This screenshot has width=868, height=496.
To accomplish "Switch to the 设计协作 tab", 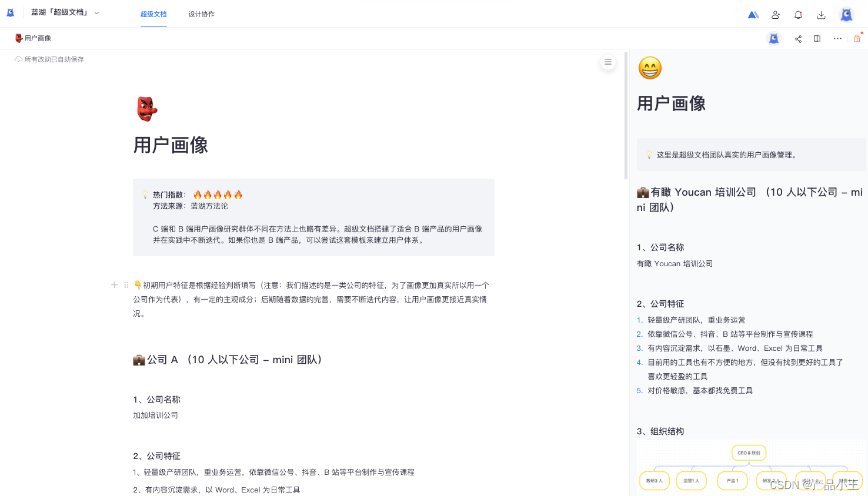I will point(201,14).
